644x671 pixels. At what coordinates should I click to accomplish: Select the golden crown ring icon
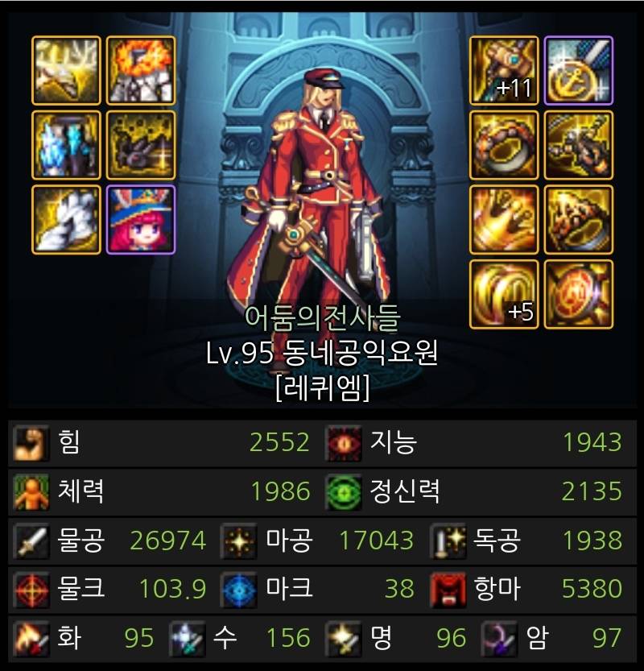[x=504, y=220]
